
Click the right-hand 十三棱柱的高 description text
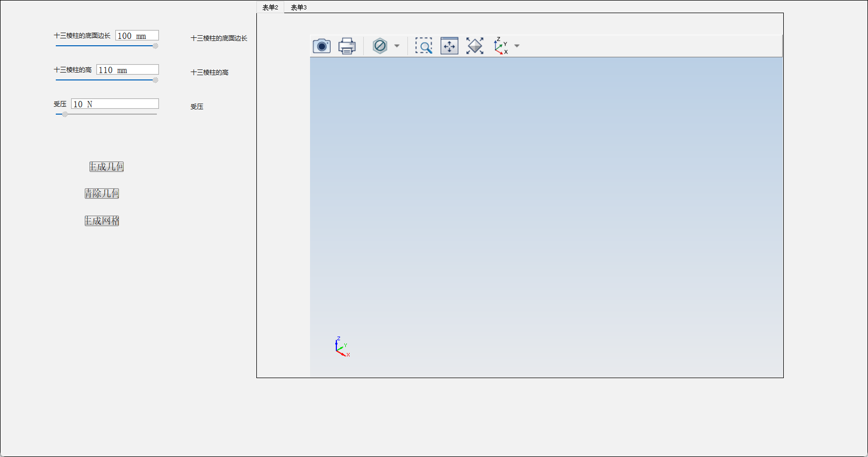[x=209, y=73]
